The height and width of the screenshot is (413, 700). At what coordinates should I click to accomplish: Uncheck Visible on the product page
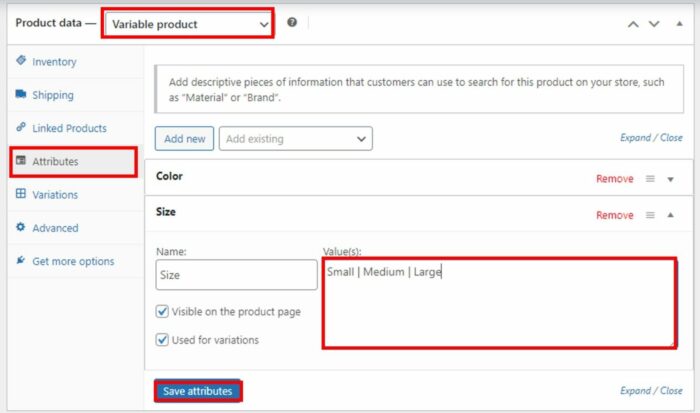[163, 312]
